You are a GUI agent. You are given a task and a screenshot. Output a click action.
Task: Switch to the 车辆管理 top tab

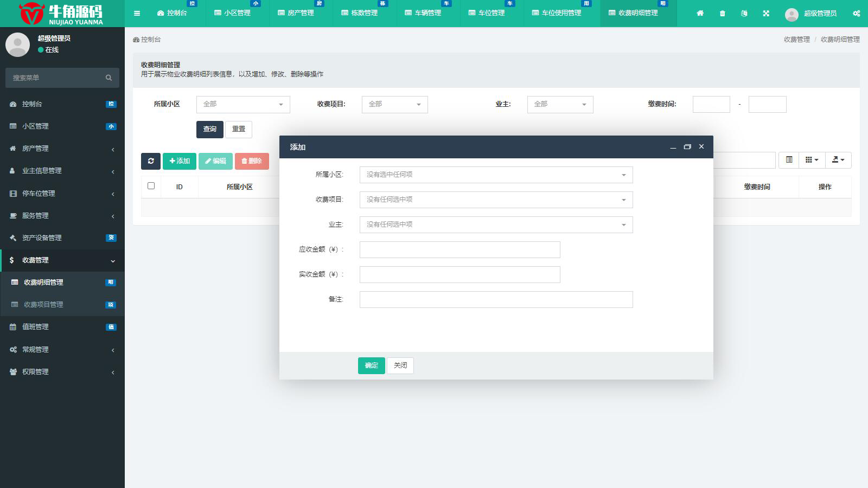click(x=428, y=14)
